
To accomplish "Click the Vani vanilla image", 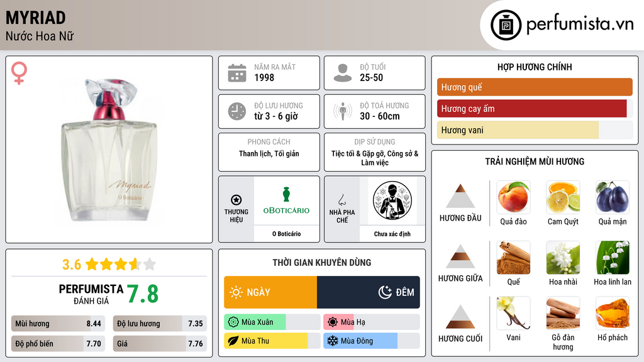I will click(x=513, y=314).
